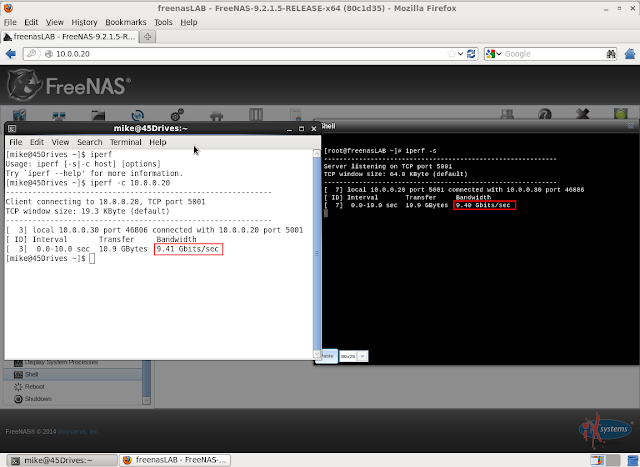This screenshot has height=467, width=640.
Task: Open new tab button in Firefox
Action: pos(148,37)
